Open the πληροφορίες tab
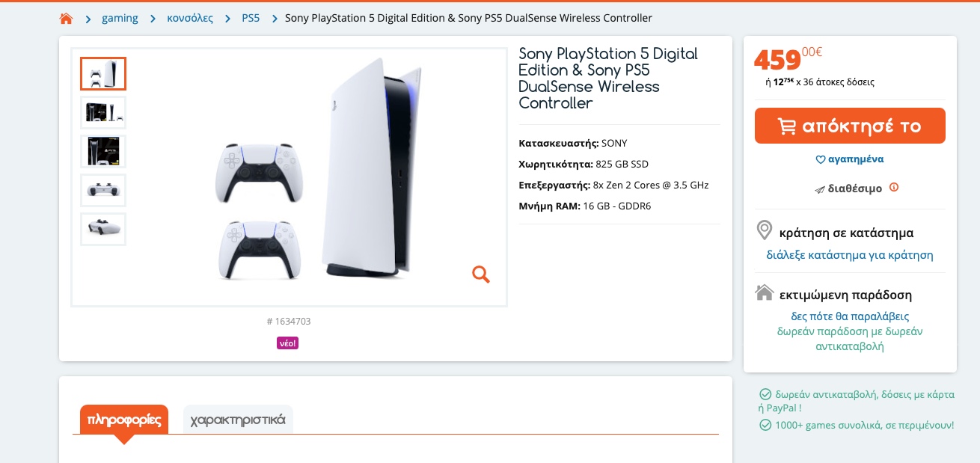Screen dimensions: 980x463 [x=124, y=420]
